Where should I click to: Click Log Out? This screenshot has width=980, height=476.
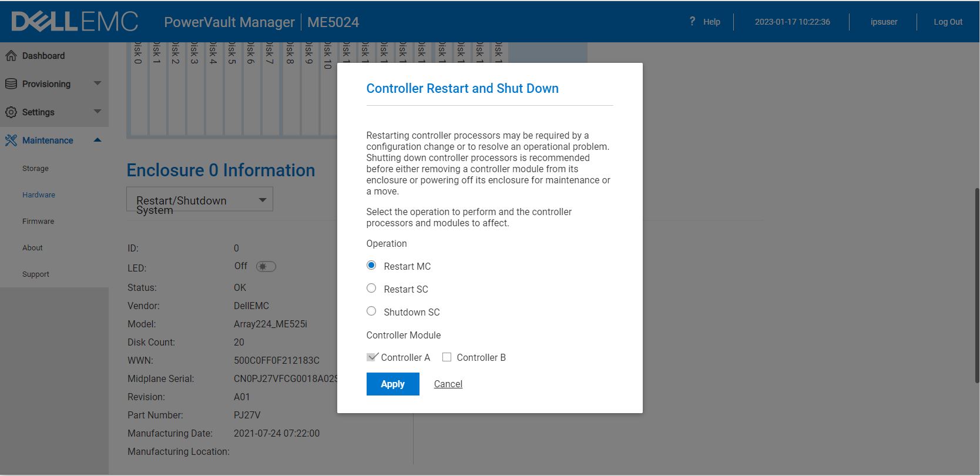tap(948, 22)
